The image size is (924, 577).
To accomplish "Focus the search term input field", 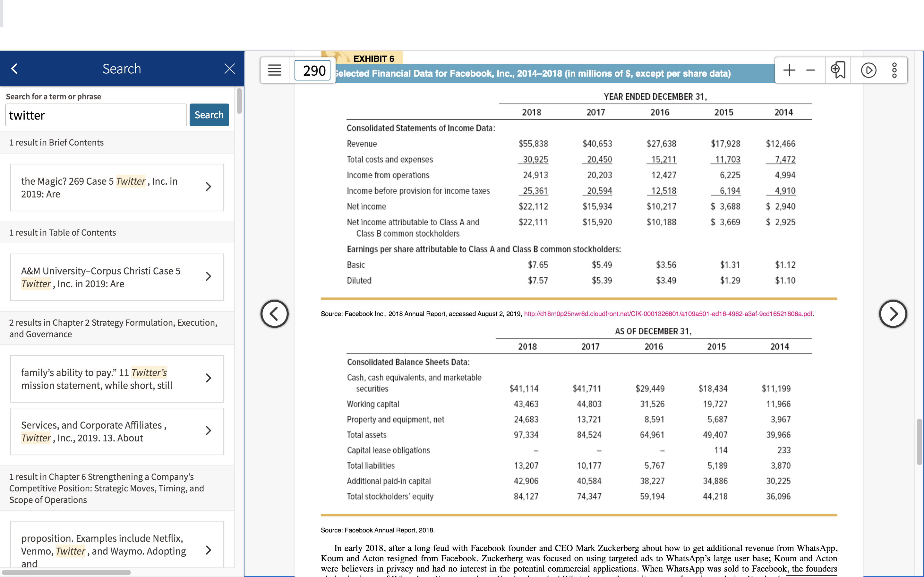I will coord(96,115).
